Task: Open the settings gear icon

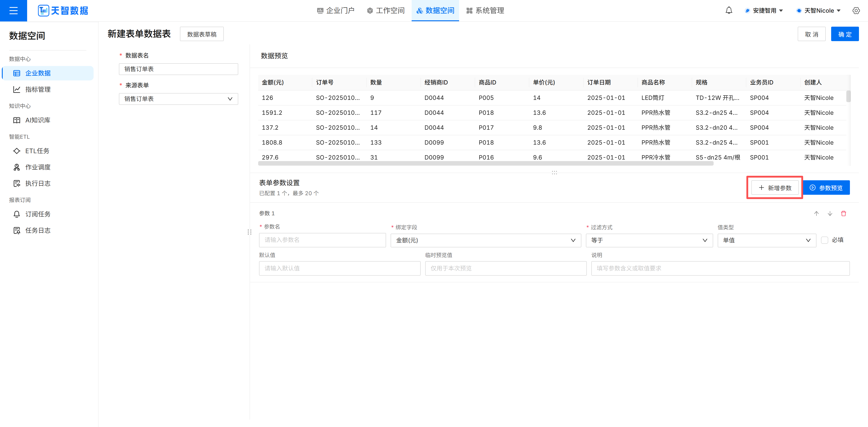Action: (856, 10)
